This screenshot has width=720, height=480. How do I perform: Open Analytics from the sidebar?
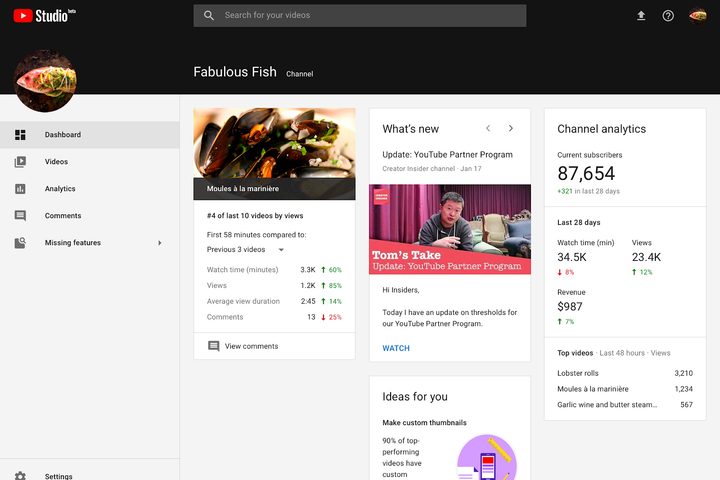coord(90,189)
